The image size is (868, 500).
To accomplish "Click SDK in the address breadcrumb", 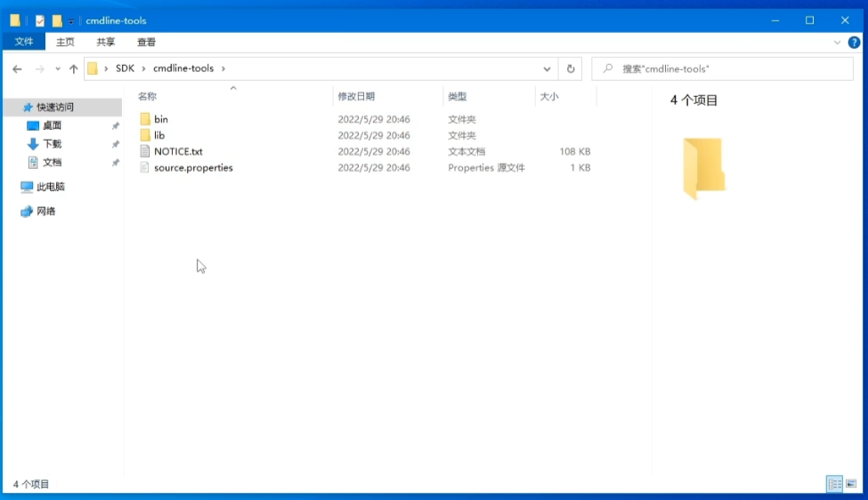I will (125, 69).
